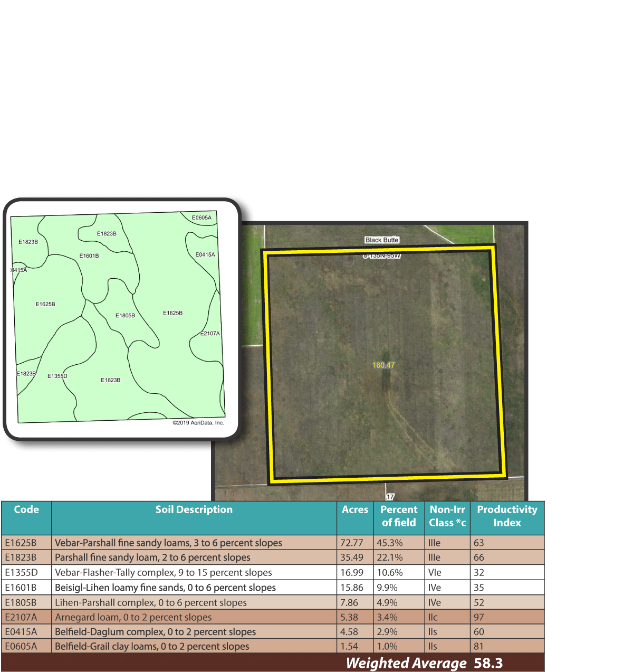
Task: Select the E0415A polygon on the inset map
Action: (205, 254)
